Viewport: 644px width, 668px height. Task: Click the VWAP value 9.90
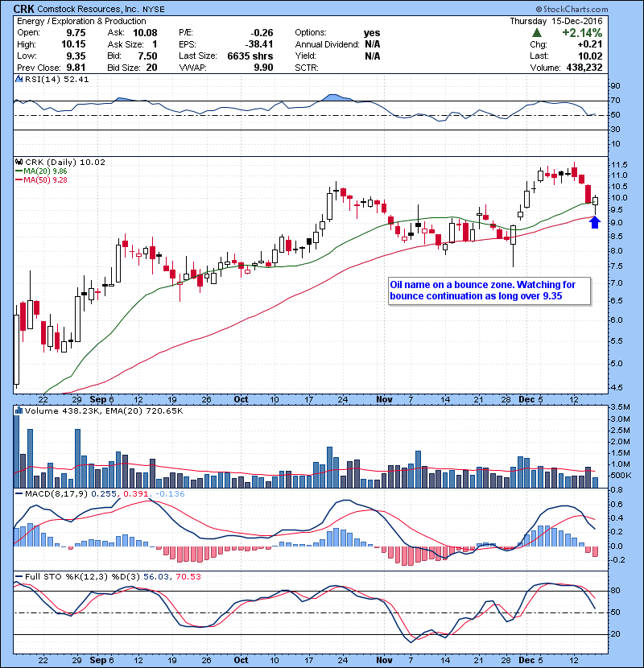(x=263, y=68)
